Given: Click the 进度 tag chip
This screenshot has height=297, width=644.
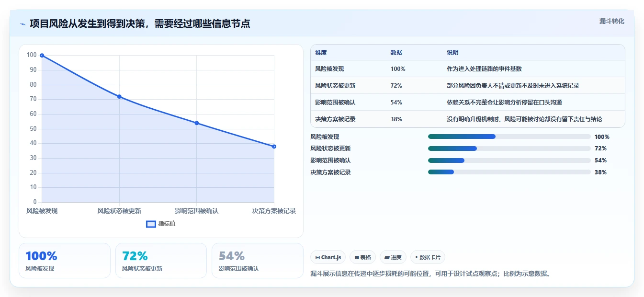Looking at the screenshot, I should click(393, 257).
